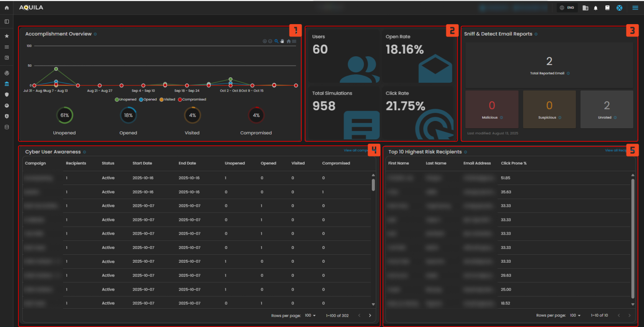Reset chart zoom with home icon
Image resolution: width=644 pixels, height=327 pixels.
point(289,41)
